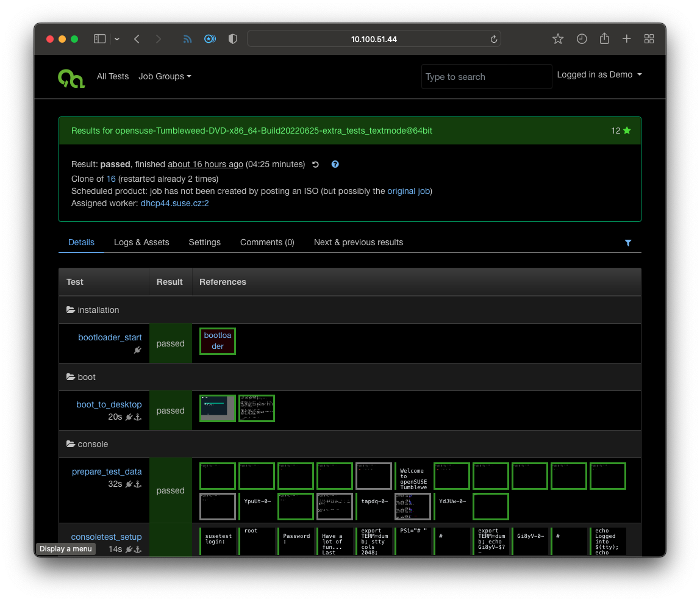700x602 pixels.
Task: Open the YpuUt-0- text step
Action: click(x=256, y=506)
